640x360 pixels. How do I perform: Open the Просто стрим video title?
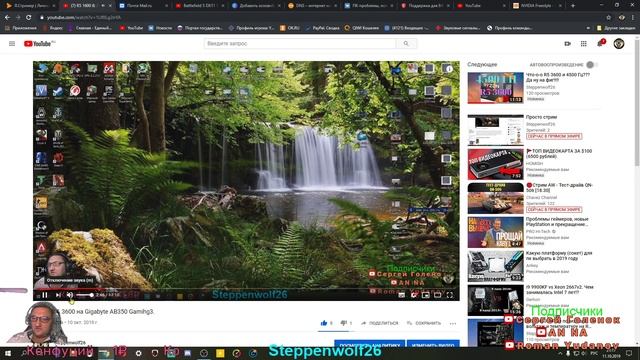[541, 117]
